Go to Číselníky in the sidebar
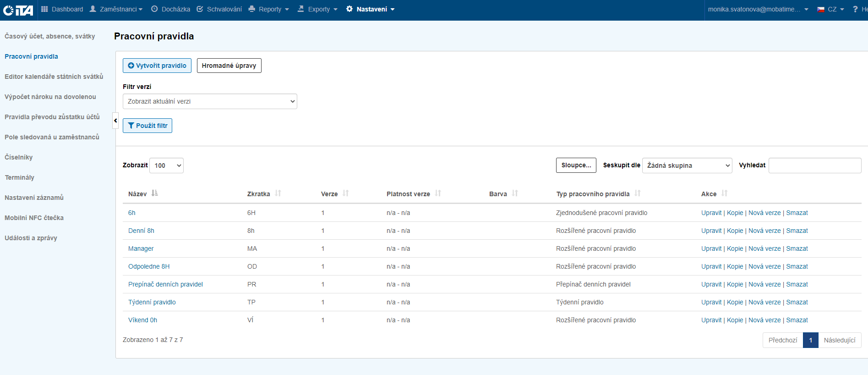 19,157
